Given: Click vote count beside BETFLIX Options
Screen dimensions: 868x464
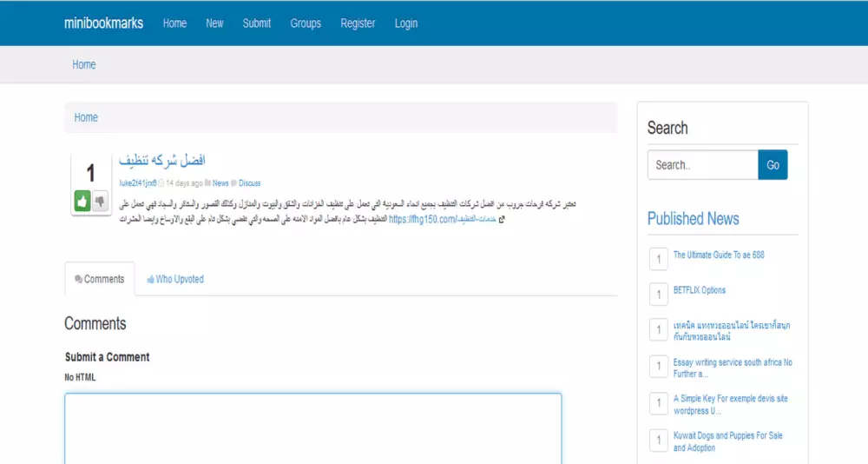Looking at the screenshot, I should coord(659,295).
